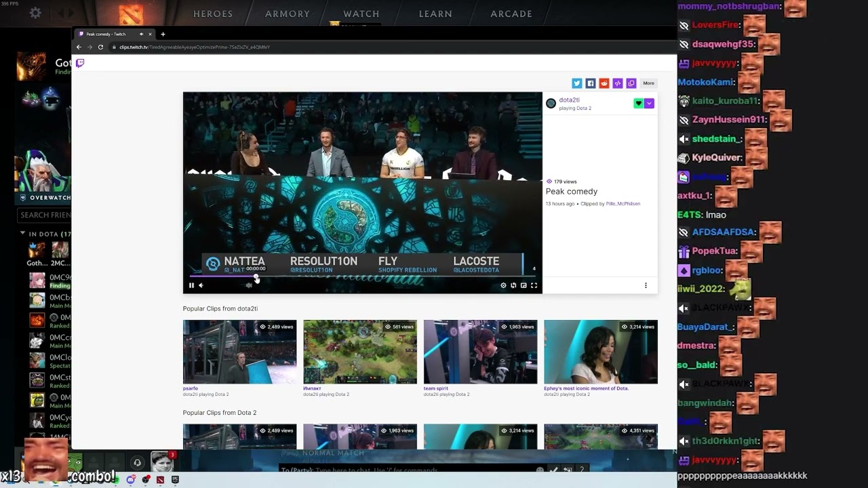
Task: Open the embed code icon
Action: [618, 83]
